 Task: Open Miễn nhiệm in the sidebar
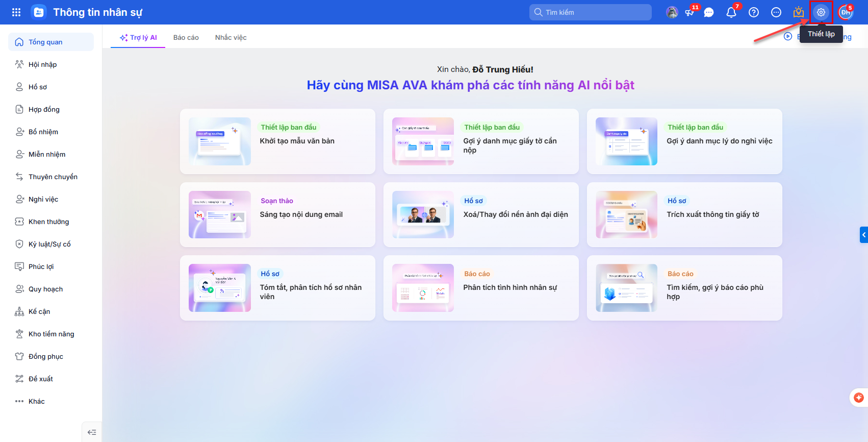click(51, 154)
